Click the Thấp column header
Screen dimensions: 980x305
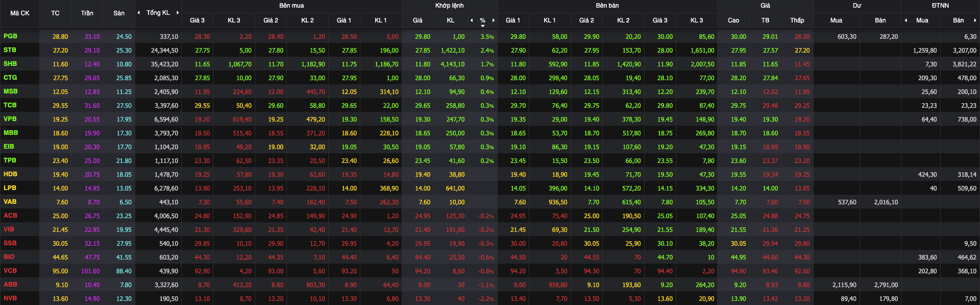pos(797,20)
